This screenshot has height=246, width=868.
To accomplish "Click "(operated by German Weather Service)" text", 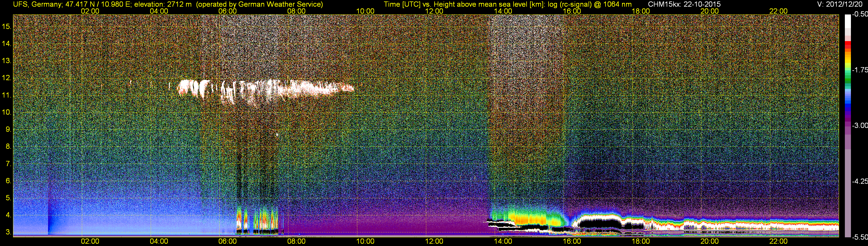I will tap(259, 4).
